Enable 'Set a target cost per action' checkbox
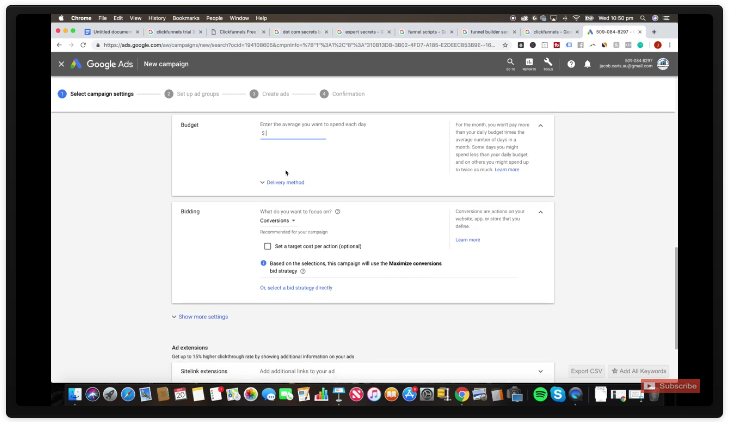 coord(267,246)
